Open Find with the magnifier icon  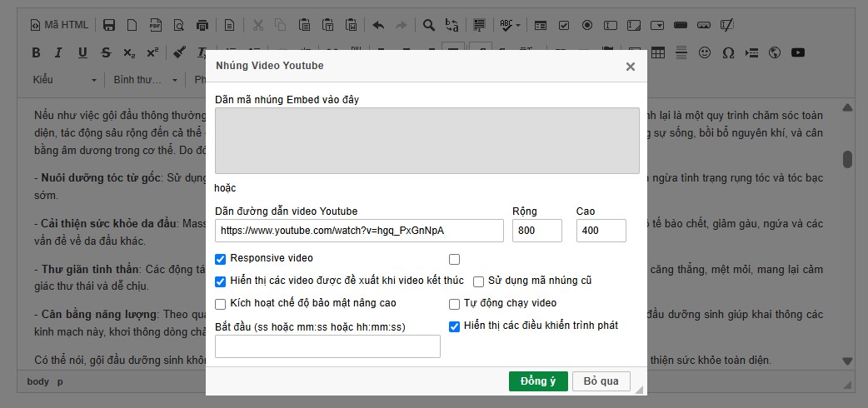[428, 25]
